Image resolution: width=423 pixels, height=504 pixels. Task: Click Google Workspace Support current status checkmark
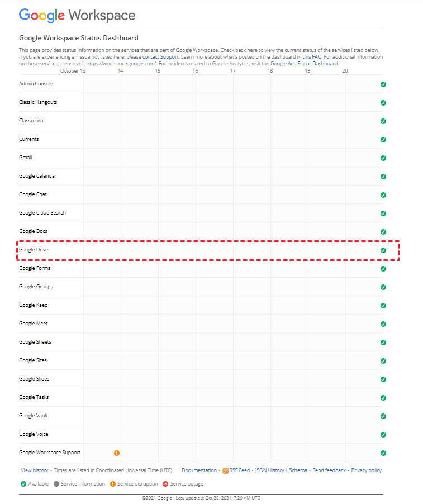pos(383,453)
